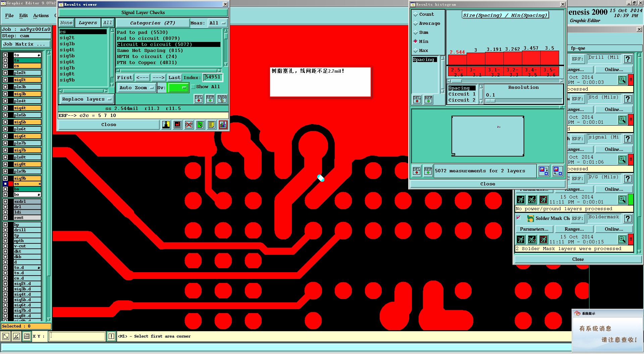Click first running-man icon in Solder Mask row
The height and width of the screenshot is (354, 644).
point(521,239)
